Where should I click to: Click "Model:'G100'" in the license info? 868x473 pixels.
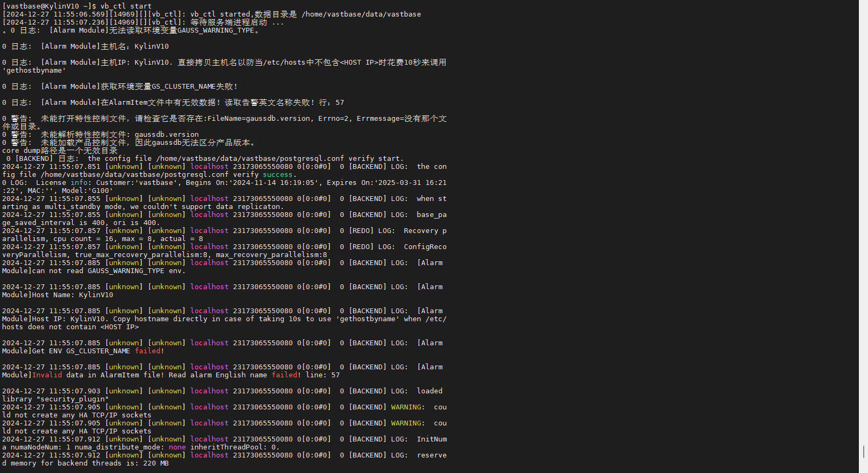[87, 191]
